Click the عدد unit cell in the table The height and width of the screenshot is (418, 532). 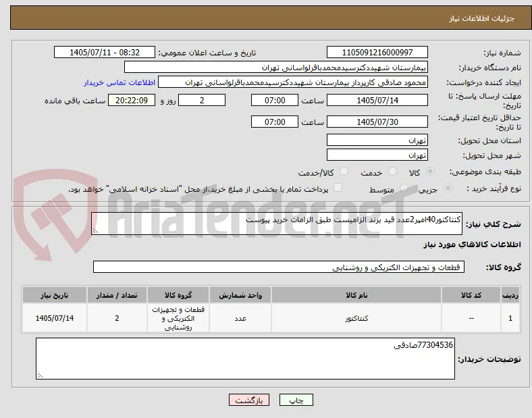(x=240, y=318)
